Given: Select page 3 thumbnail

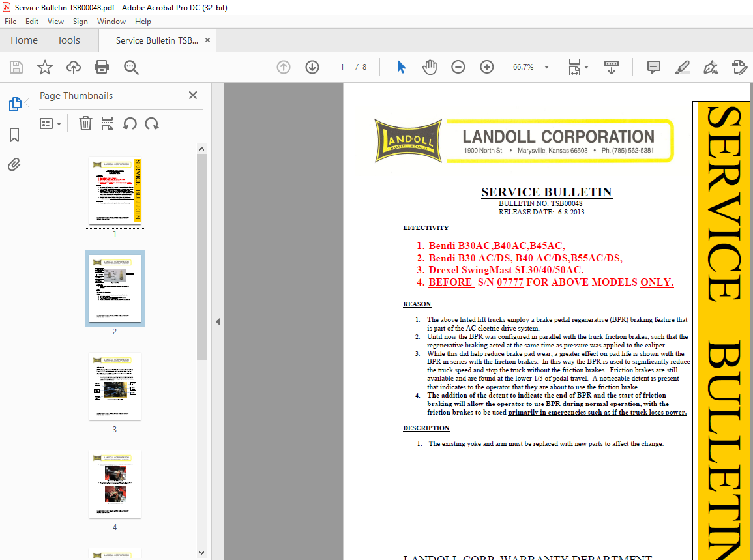Looking at the screenshot, I should click(x=115, y=386).
